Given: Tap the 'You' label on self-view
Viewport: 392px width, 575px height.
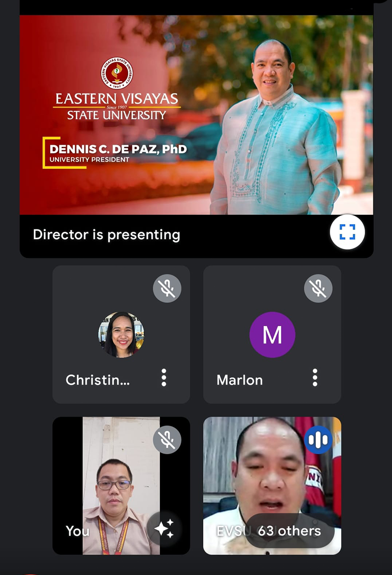Looking at the screenshot, I should pyautogui.click(x=77, y=531).
